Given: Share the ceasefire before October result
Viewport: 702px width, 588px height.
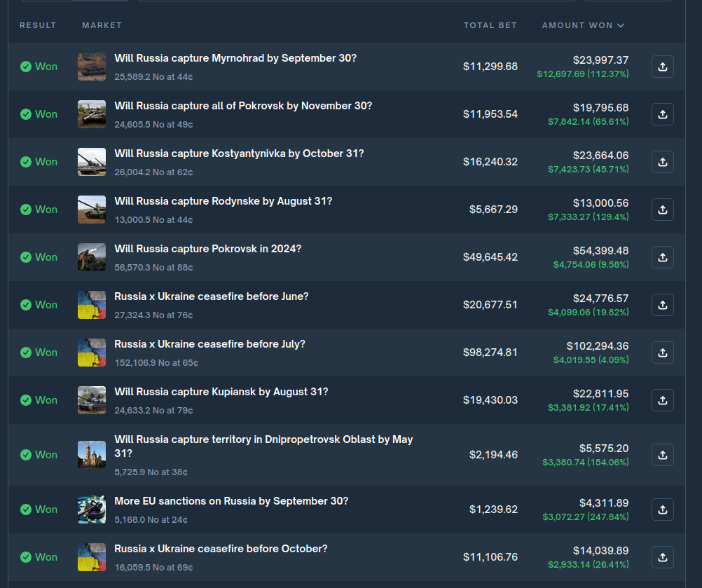Looking at the screenshot, I should tap(663, 557).
